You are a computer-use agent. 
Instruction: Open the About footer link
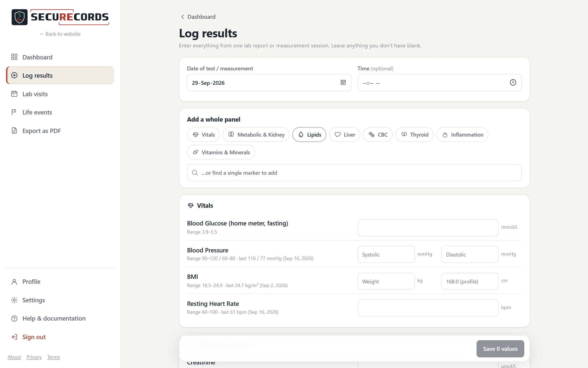(14, 357)
